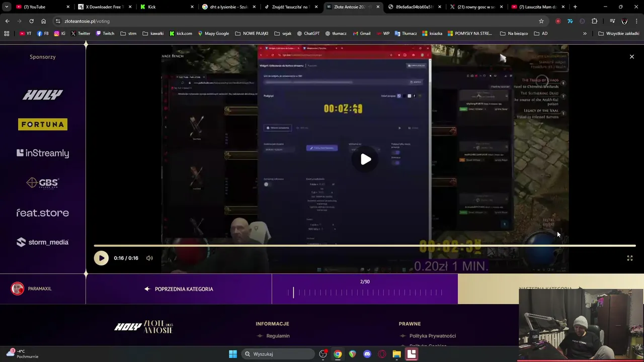The height and width of the screenshot is (362, 644).
Task: Open the feat.store sponsor logo
Action: pyautogui.click(x=43, y=213)
